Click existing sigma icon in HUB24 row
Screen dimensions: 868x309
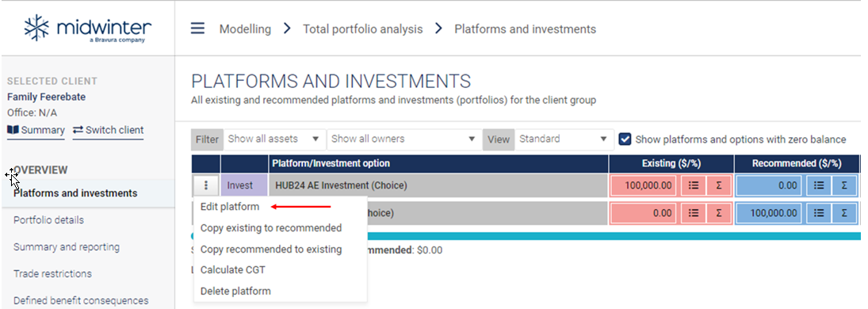718,185
